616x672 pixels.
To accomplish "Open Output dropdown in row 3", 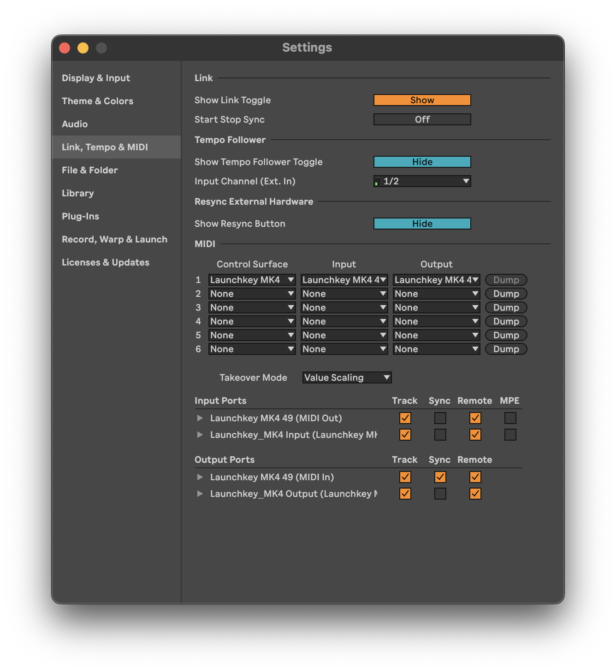I will tap(437, 307).
